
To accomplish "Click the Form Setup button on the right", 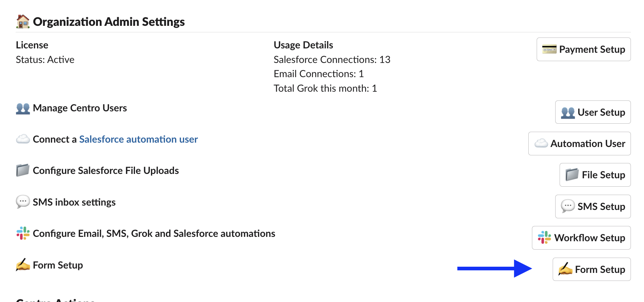I will [x=592, y=269].
